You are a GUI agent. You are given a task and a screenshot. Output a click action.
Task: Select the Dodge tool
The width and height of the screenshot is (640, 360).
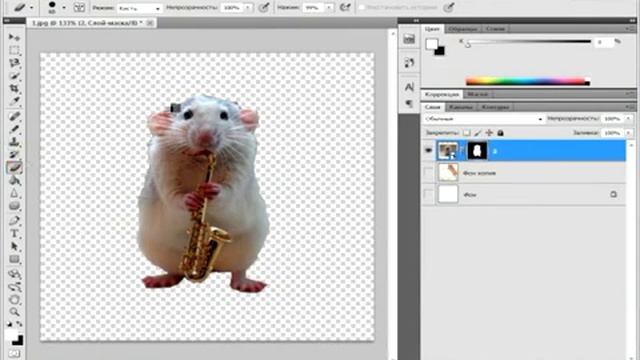[14, 206]
